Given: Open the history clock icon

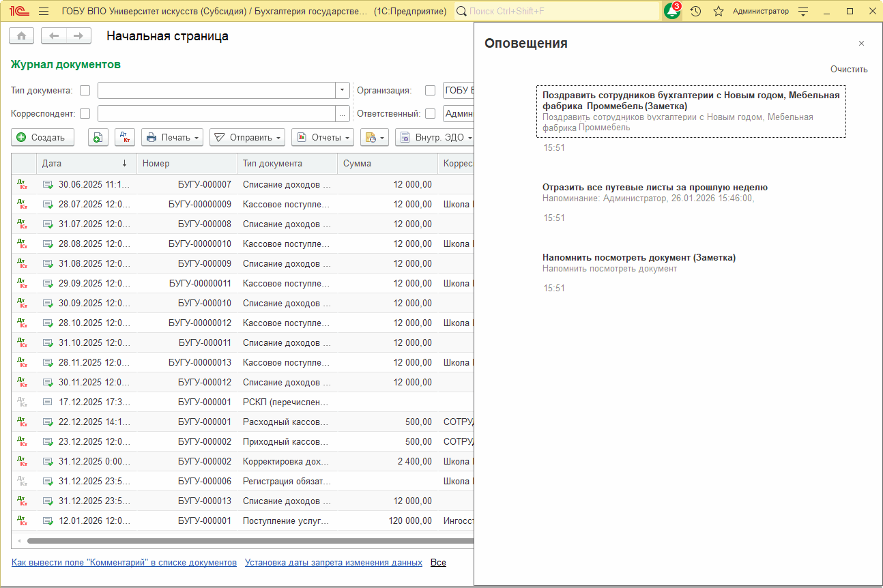Looking at the screenshot, I should [x=695, y=12].
